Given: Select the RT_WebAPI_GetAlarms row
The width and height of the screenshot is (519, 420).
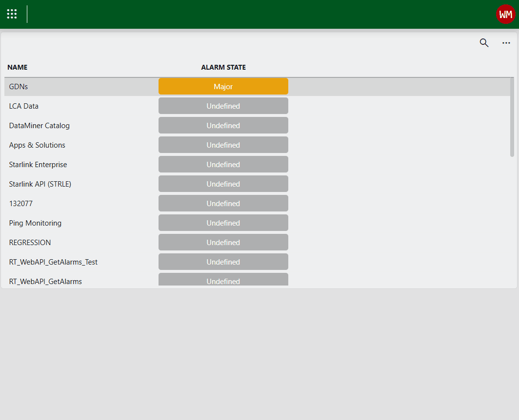Looking at the screenshot, I should pyautogui.click(x=45, y=281).
